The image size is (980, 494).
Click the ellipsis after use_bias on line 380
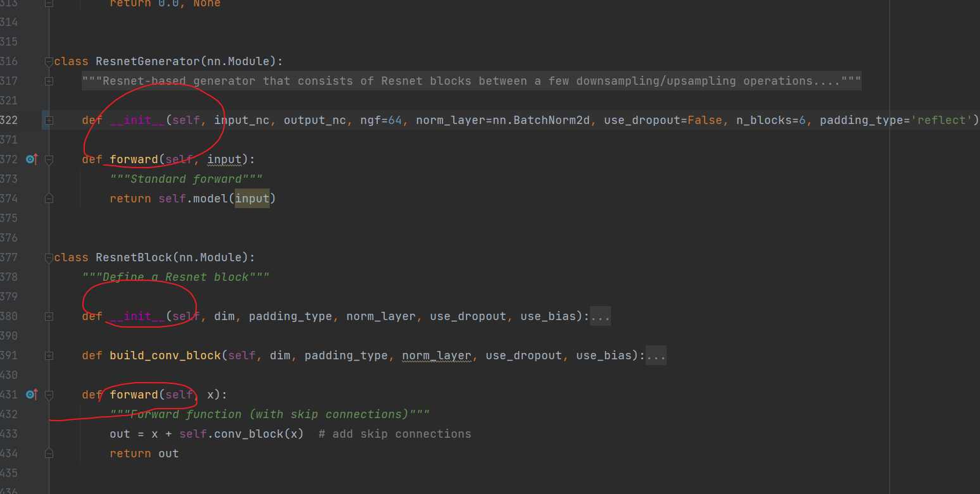[x=600, y=316]
